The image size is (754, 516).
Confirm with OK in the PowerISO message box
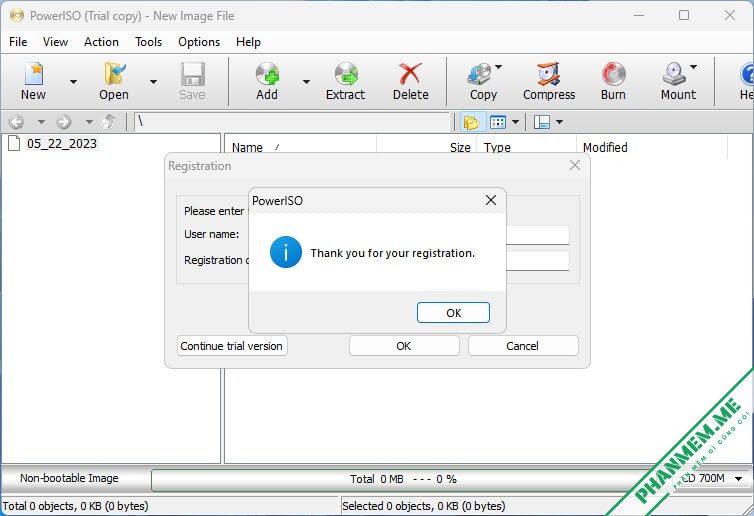pos(453,313)
